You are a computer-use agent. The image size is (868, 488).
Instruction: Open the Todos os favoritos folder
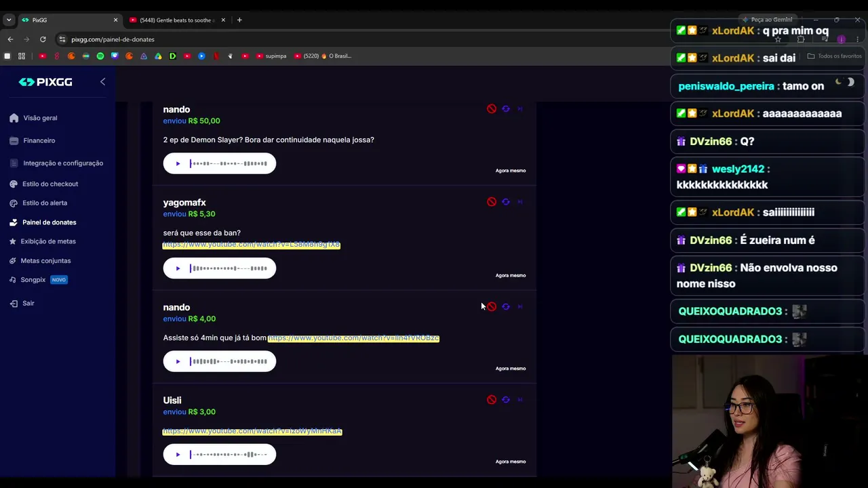click(x=834, y=56)
